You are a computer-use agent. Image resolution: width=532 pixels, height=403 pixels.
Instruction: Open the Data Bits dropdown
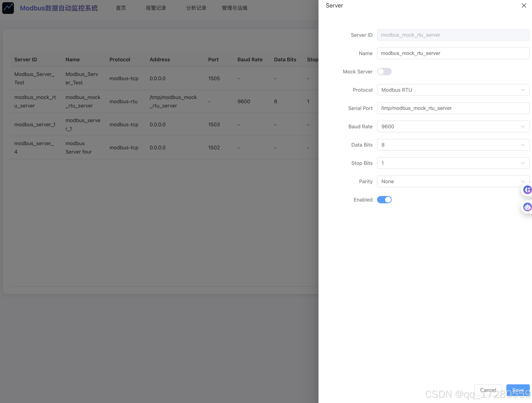pyautogui.click(x=453, y=145)
